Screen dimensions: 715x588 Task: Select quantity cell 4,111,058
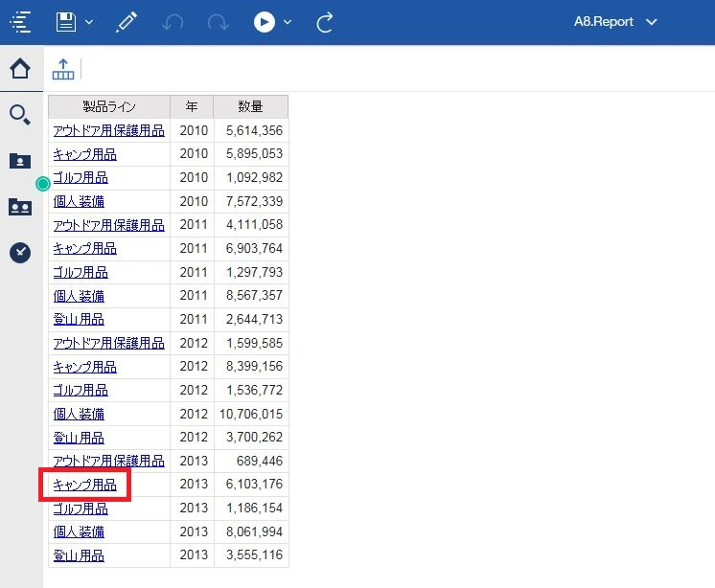pos(251,224)
